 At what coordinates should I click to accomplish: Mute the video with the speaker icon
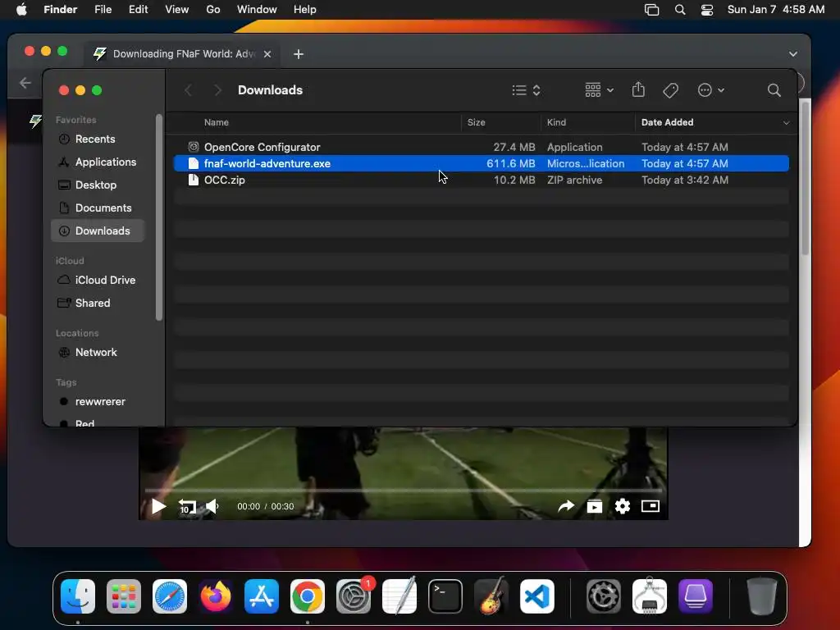pos(212,506)
